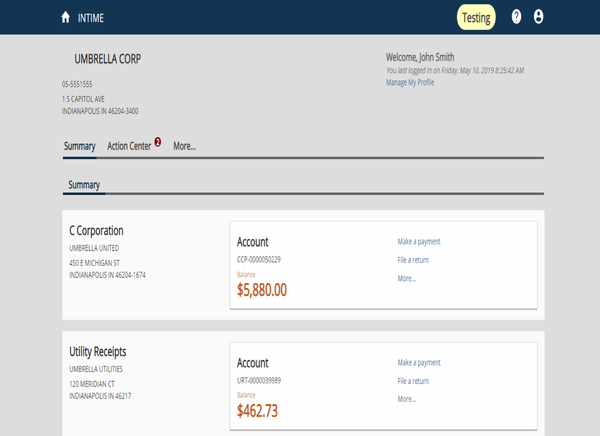Click the $5,880.00 balance amount
This screenshot has width=600, height=436.
pos(262,290)
